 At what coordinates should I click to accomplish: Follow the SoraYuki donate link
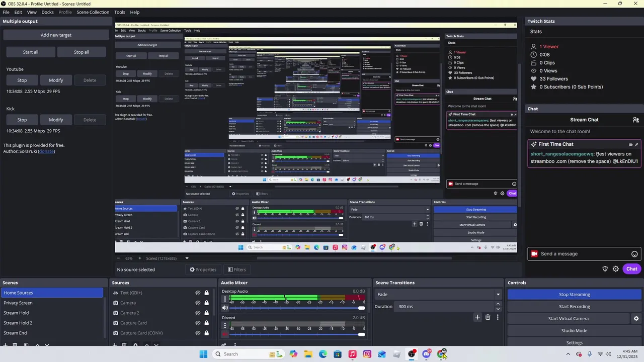point(46,151)
